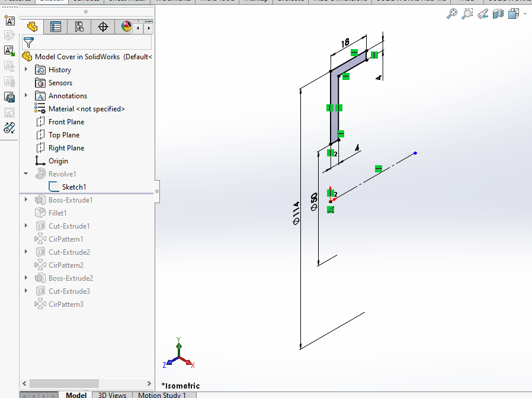Click the Zoom to Fit magnifier icon

pyautogui.click(x=452, y=14)
